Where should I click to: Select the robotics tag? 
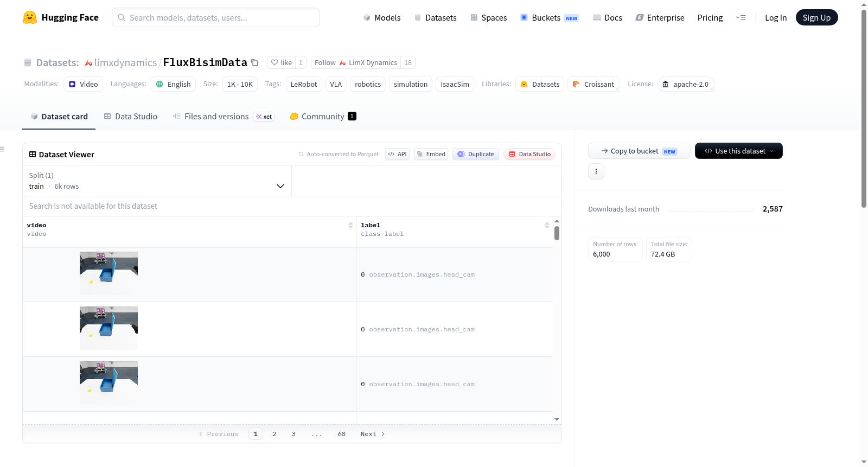(x=368, y=84)
